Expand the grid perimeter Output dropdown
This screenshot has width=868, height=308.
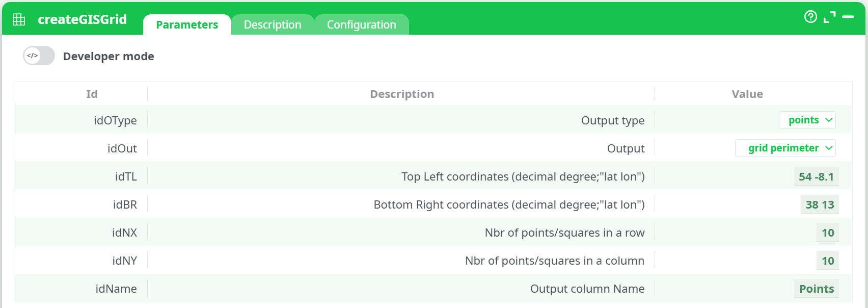[x=785, y=148]
